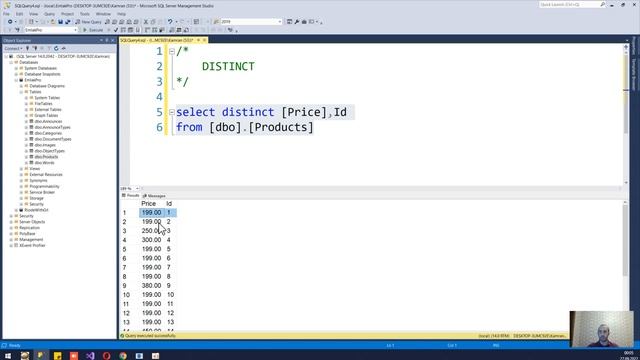Click the word DISTINCT on line 2
This screenshot has height=360, width=640.
click(x=228, y=67)
